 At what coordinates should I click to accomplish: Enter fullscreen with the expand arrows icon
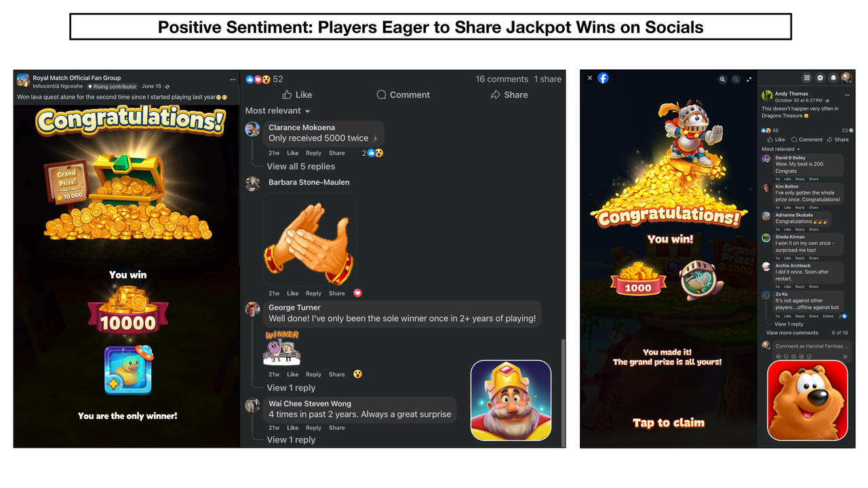(749, 79)
